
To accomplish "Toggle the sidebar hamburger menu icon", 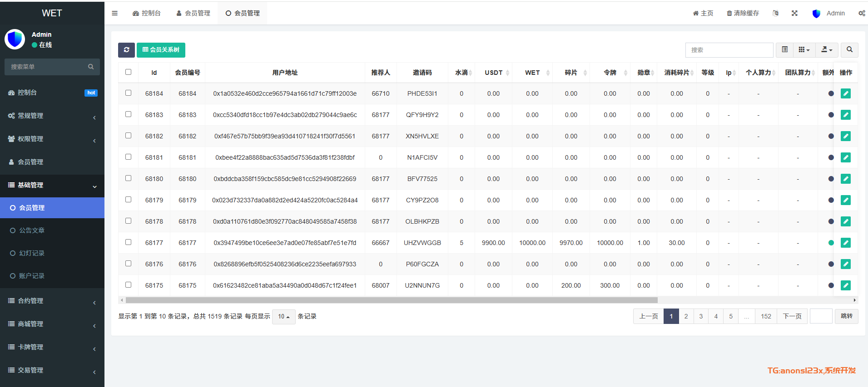I will point(114,13).
